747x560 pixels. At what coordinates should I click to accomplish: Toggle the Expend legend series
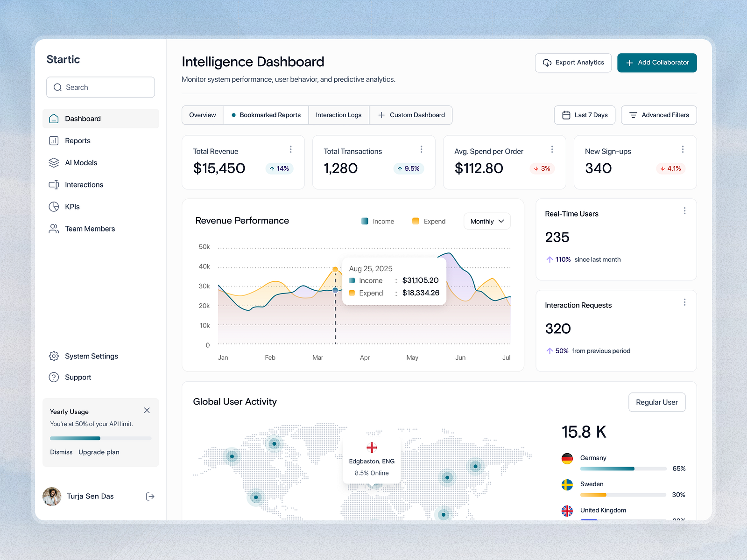click(429, 221)
